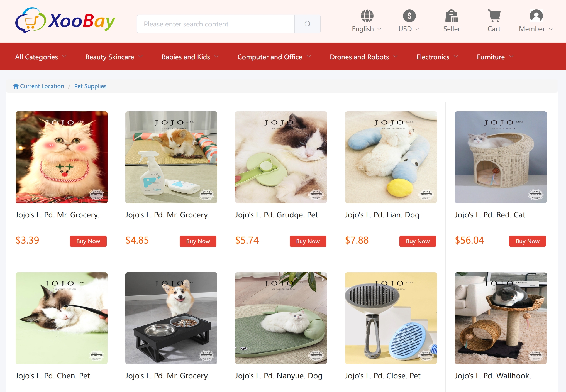
Task: Open Drones and Robots category
Action: (x=364, y=57)
